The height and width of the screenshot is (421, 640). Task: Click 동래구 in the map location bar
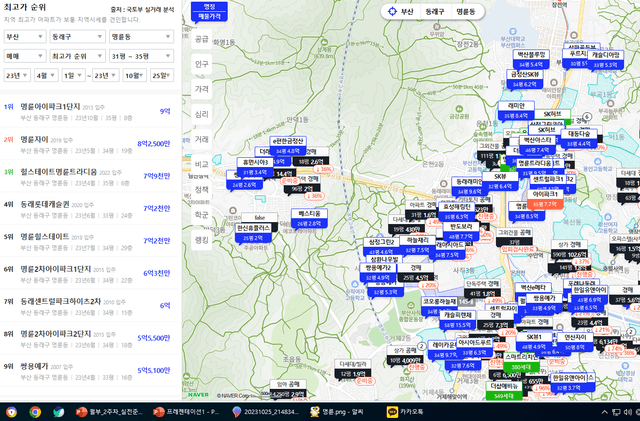(x=435, y=11)
